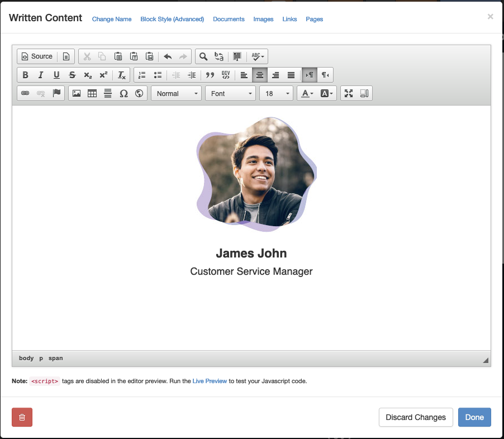This screenshot has width=504, height=439.
Task: Align text right
Action: [275, 75]
